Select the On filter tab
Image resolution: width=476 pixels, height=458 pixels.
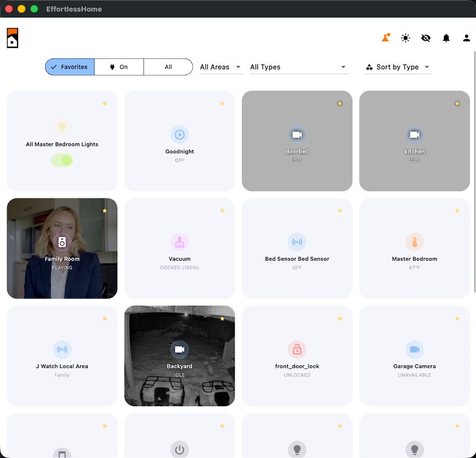click(119, 67)
